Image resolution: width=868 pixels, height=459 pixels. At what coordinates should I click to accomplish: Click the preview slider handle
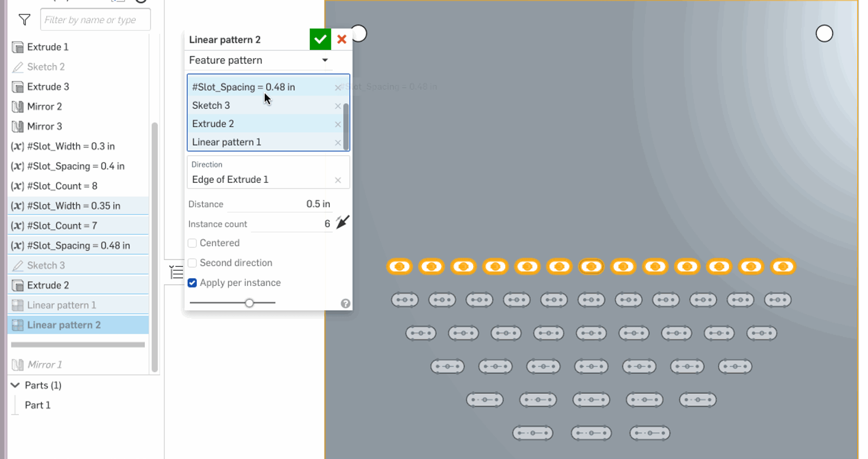coord(249,303)
